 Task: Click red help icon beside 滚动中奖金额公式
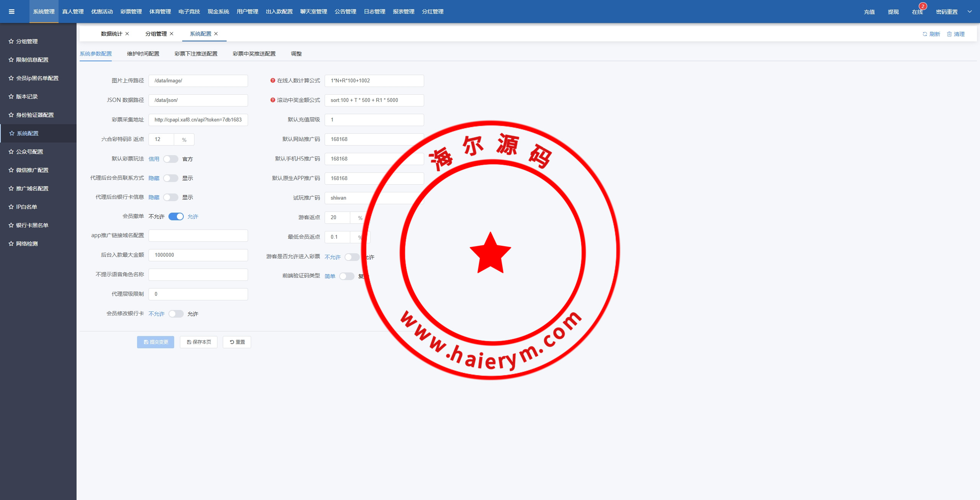click(273, 100)
